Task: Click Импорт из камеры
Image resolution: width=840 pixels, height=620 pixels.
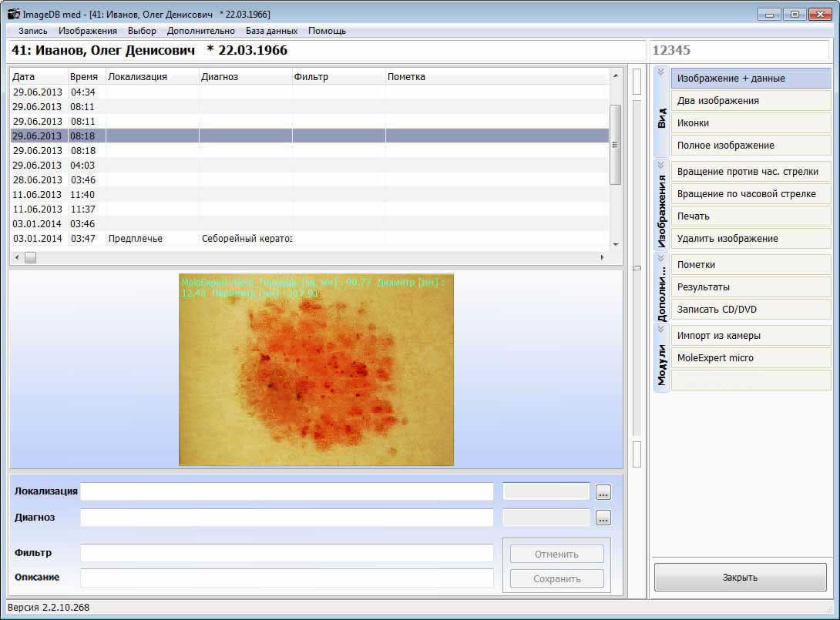Action: click(x=751, y=336)
